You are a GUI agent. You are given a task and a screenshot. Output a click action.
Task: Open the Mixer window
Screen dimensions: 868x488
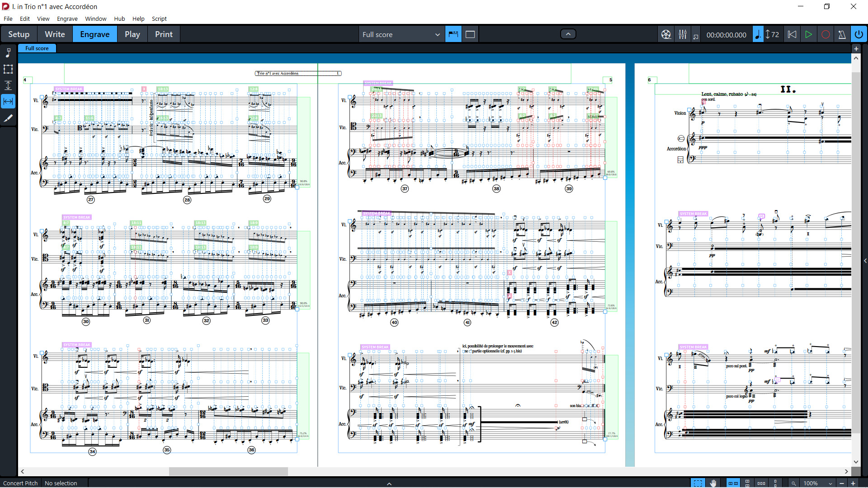click(x=683, y=34)
